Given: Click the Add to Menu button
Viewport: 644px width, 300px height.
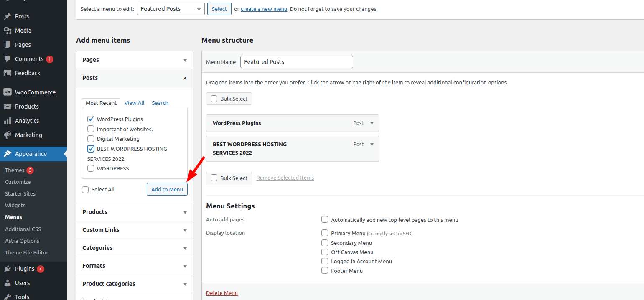Looking at the screenshot, I should pyautogui.click(x=167, y=189).
